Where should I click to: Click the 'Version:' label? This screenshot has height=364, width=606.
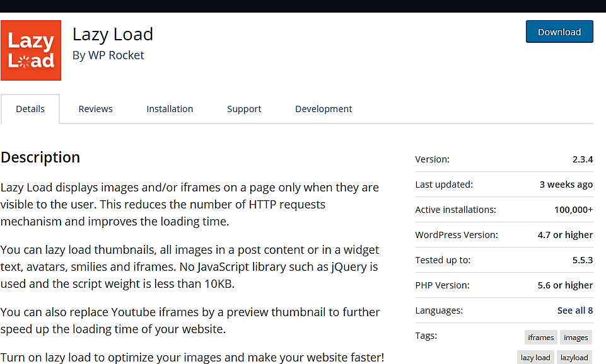[x=432, y=159]
